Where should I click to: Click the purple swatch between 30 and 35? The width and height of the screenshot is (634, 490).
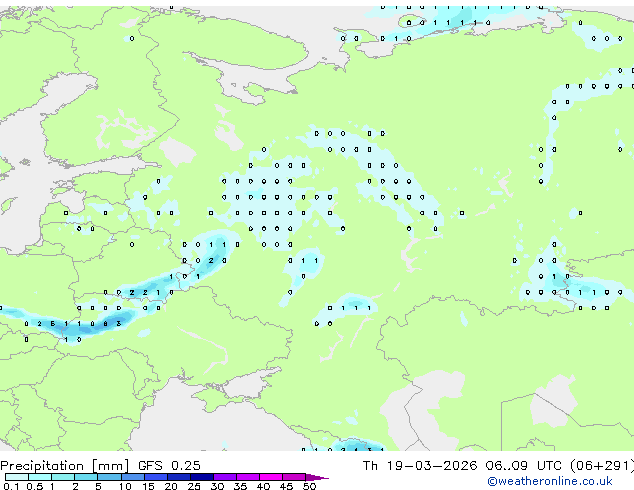(225, 477)
